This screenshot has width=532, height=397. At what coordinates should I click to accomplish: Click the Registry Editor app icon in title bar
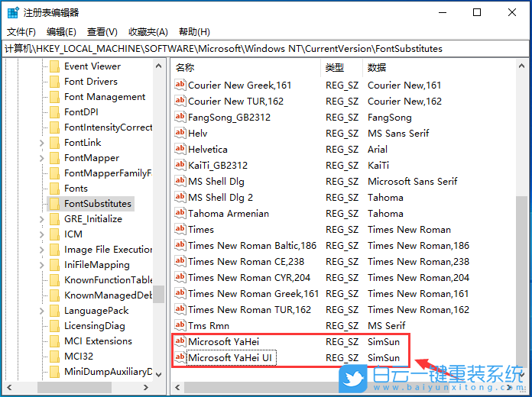(12, 12)
